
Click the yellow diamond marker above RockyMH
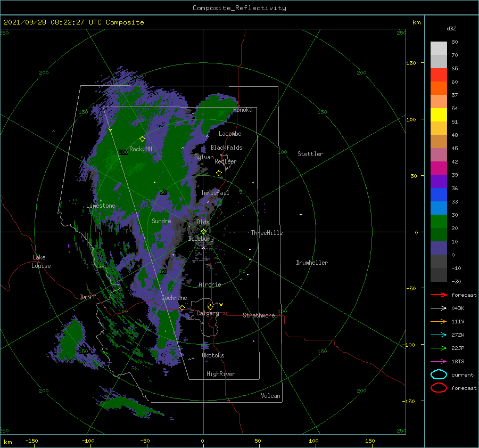[142, 139]
